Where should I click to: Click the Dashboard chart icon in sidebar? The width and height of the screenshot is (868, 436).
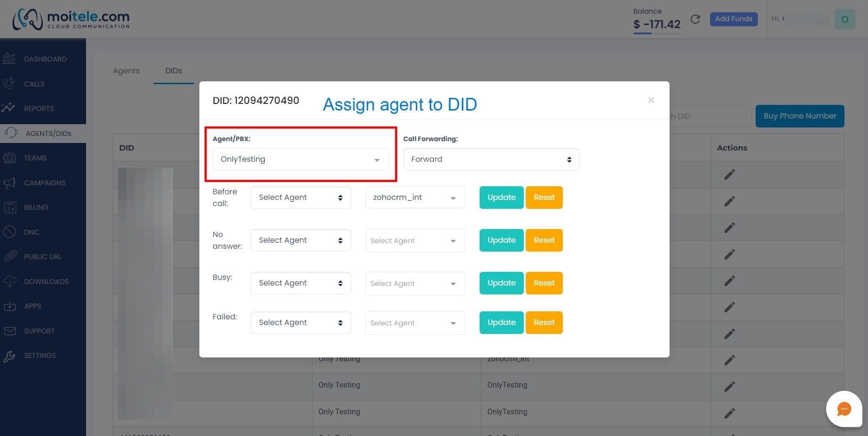(9, 59)
